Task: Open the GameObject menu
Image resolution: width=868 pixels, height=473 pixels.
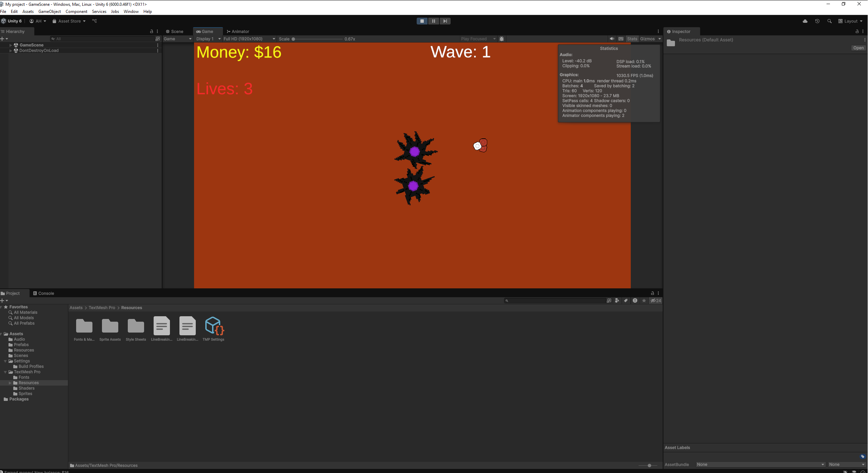Action: 50,11
